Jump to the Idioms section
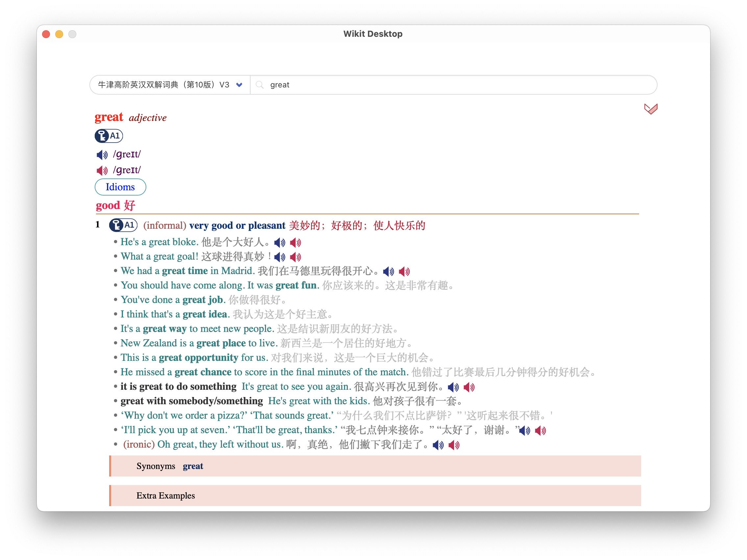 click(x=120, y=187)
